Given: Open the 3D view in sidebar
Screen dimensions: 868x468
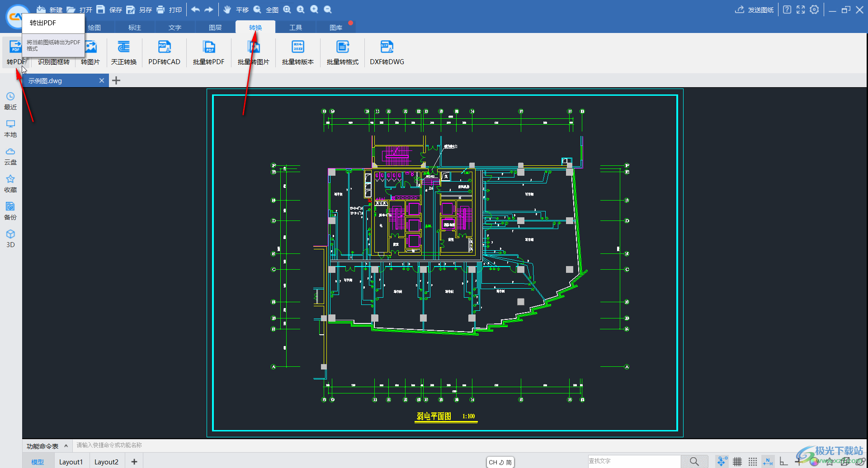Looking at the screenshot, I should [x=10, y=239].
